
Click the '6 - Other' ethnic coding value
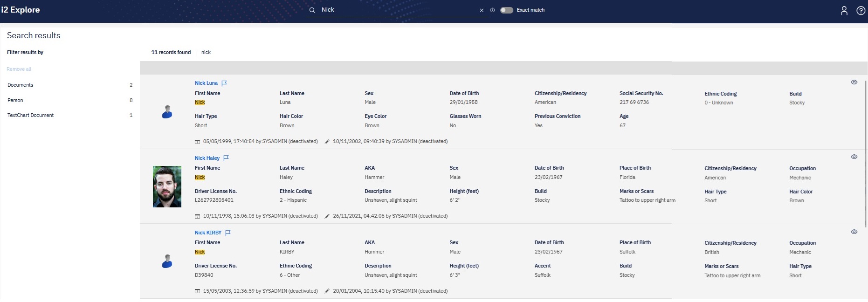[289, 275]
